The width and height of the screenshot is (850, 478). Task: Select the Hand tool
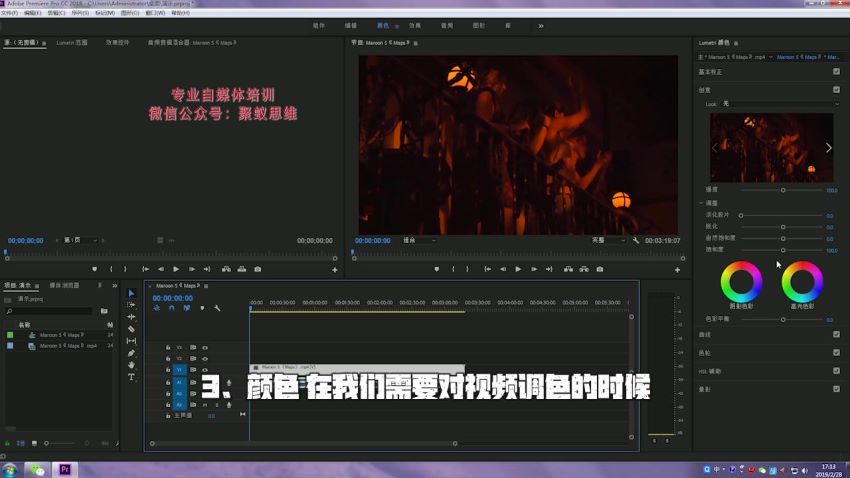[131, 365]
